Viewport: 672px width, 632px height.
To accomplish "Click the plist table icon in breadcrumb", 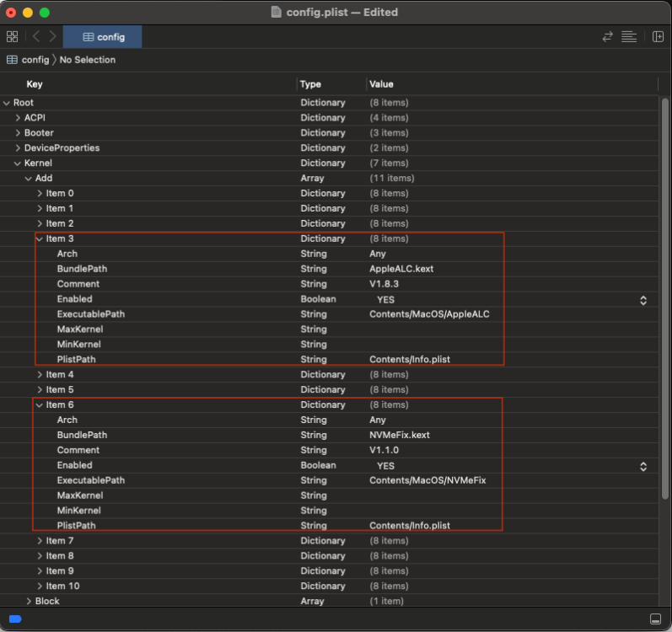I will [12, 60].
